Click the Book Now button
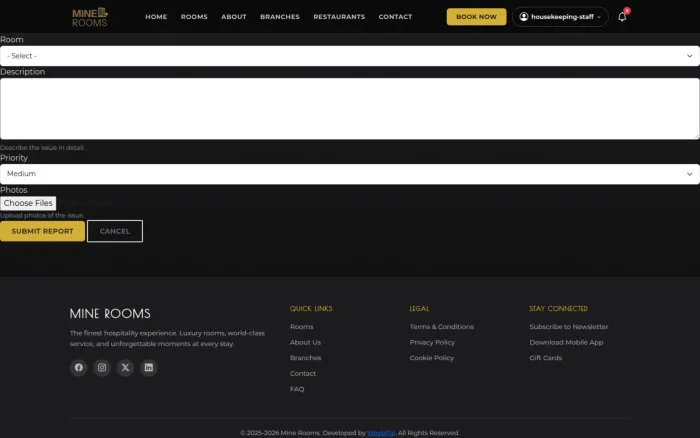The image size is (700, 438). [x=476, y=17]
